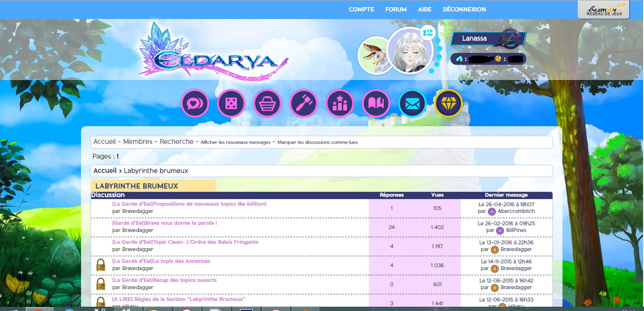Go to forum Accueil in top bar
The height and width of the screenshot is (311, 644).
(x=105, y=142)
